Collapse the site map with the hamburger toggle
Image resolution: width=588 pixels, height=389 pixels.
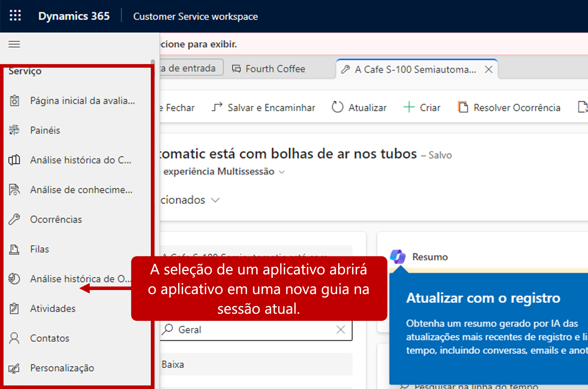coord(14,44)
